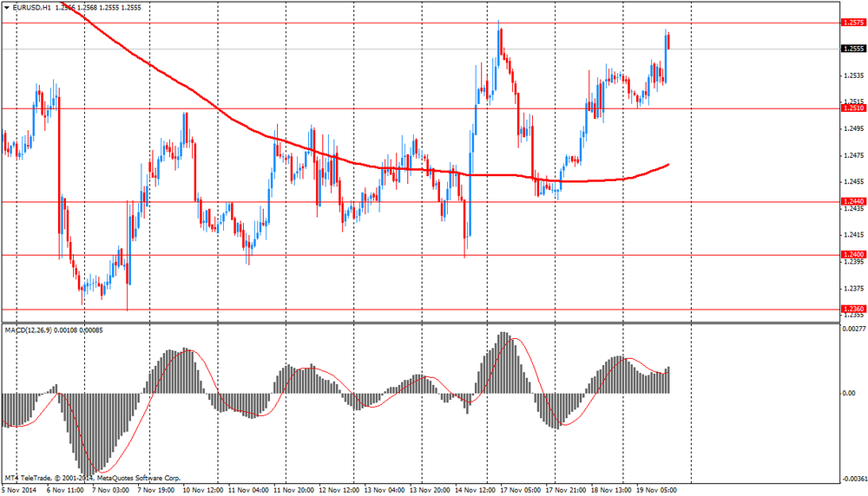
Task: Select the 19 Nov 05:00 time label
Action: [x=656, y=490]
